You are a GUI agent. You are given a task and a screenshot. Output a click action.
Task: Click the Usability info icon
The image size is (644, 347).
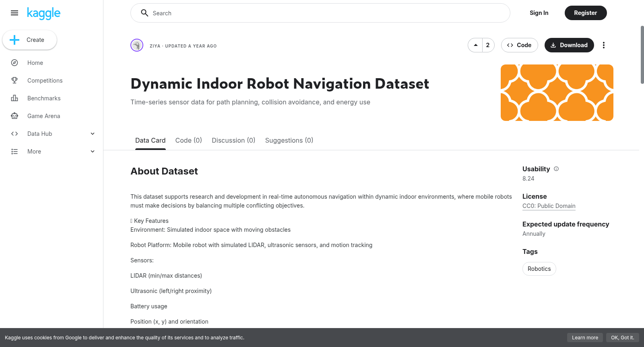[x=556, y=169]
